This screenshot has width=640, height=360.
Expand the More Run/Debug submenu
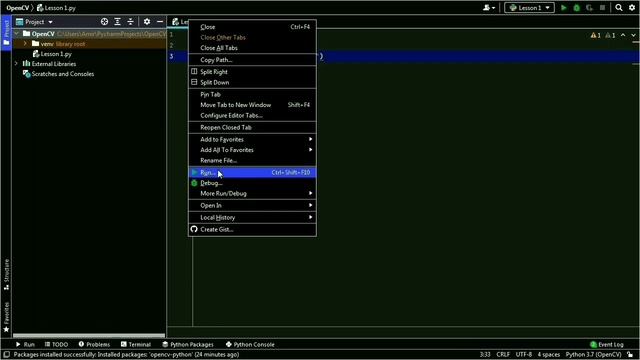click(x=252, y=193)
